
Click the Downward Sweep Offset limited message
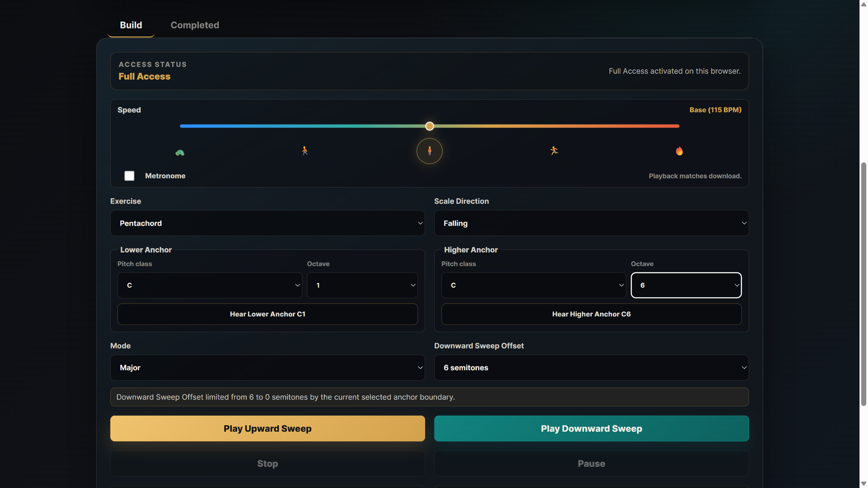pyautogui.click(x=429, y=397)
